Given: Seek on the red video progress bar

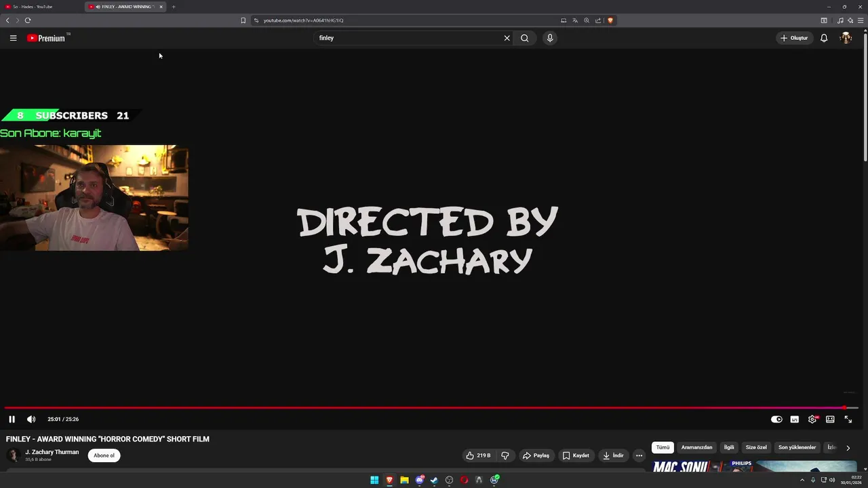Looking at the screenshot, I should tap(431, 407).
